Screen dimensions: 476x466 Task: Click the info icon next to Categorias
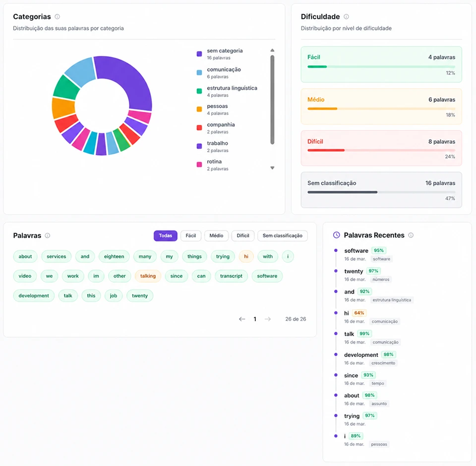click(57, 17)
